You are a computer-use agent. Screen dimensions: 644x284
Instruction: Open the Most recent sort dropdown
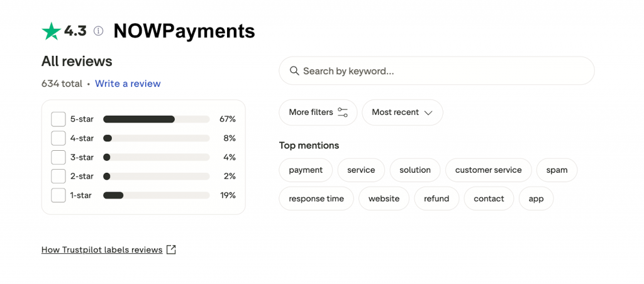point(402,112)
